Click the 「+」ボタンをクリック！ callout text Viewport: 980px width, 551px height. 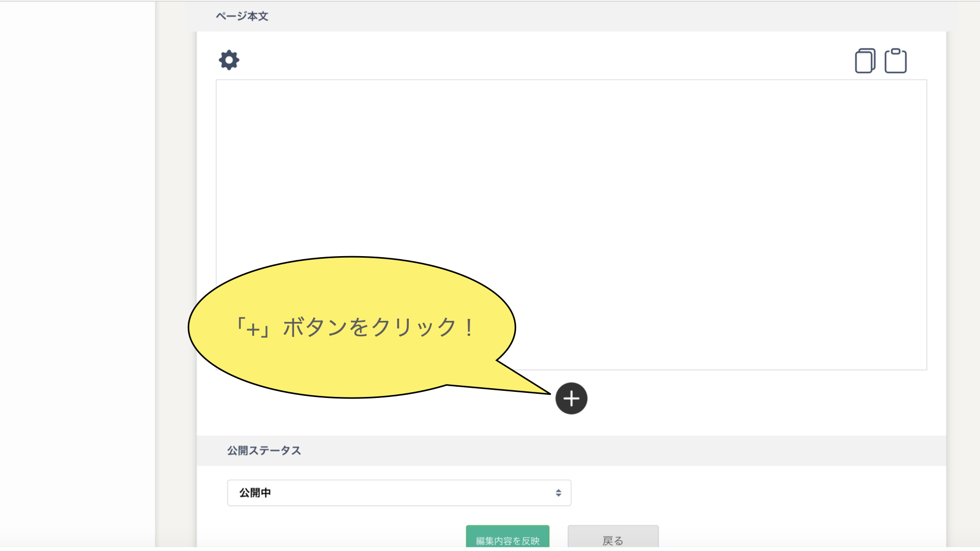tap(355, 327)
